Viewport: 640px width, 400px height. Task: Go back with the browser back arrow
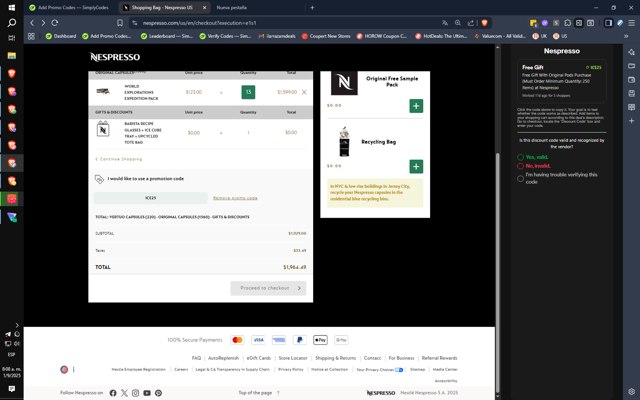point(32,23)
